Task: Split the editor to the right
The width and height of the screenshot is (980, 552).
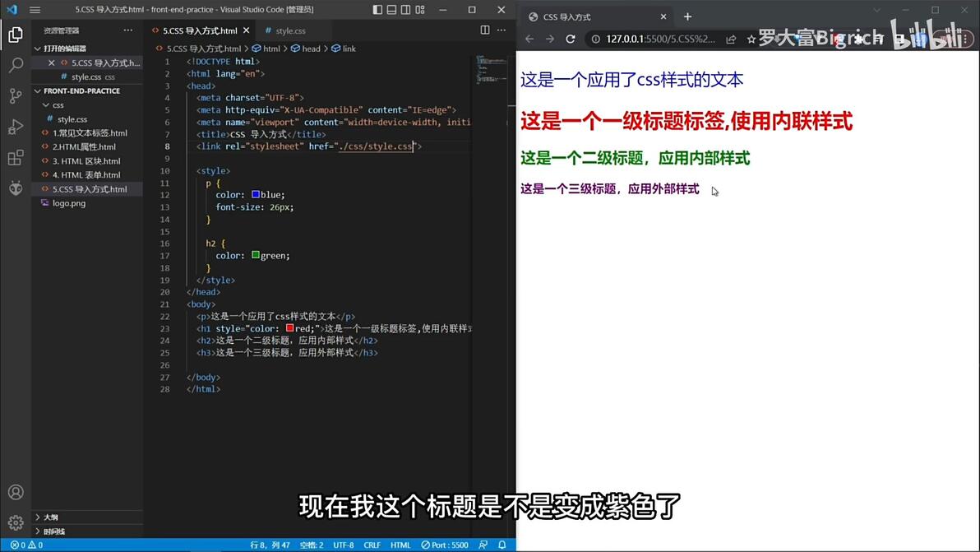Action: 485,30
